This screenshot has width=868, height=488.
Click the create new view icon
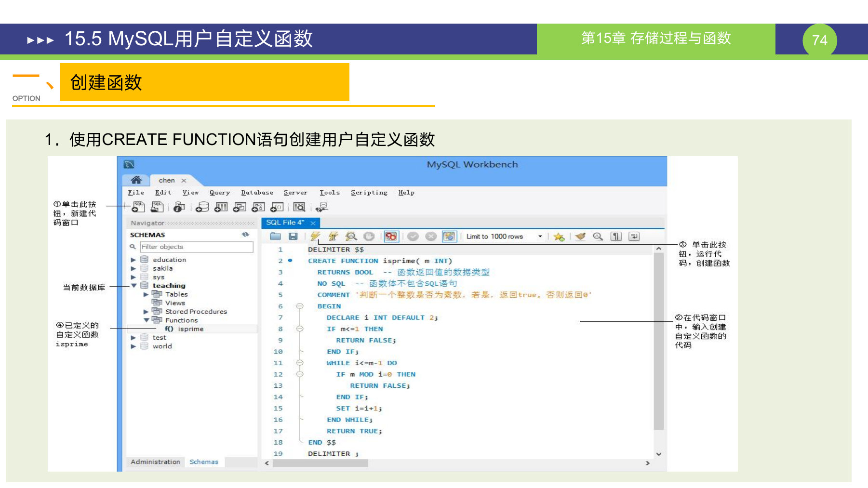point(240,207)
